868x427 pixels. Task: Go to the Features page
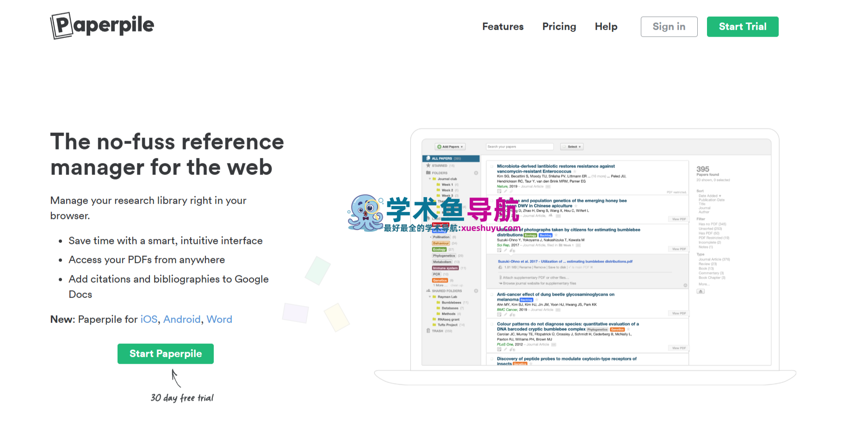(502, 27)
